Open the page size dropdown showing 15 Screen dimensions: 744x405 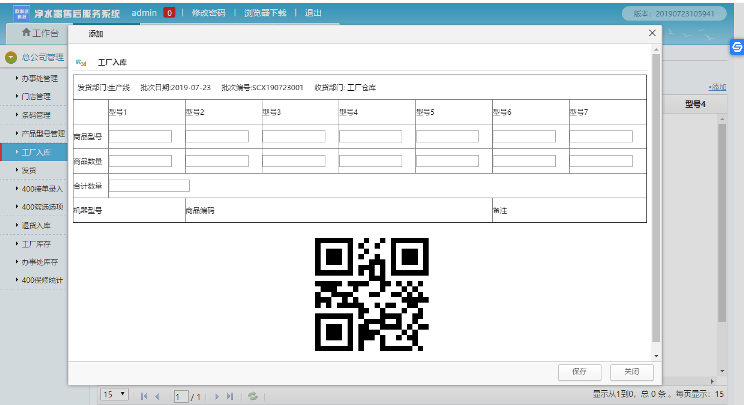coord(114,395)
